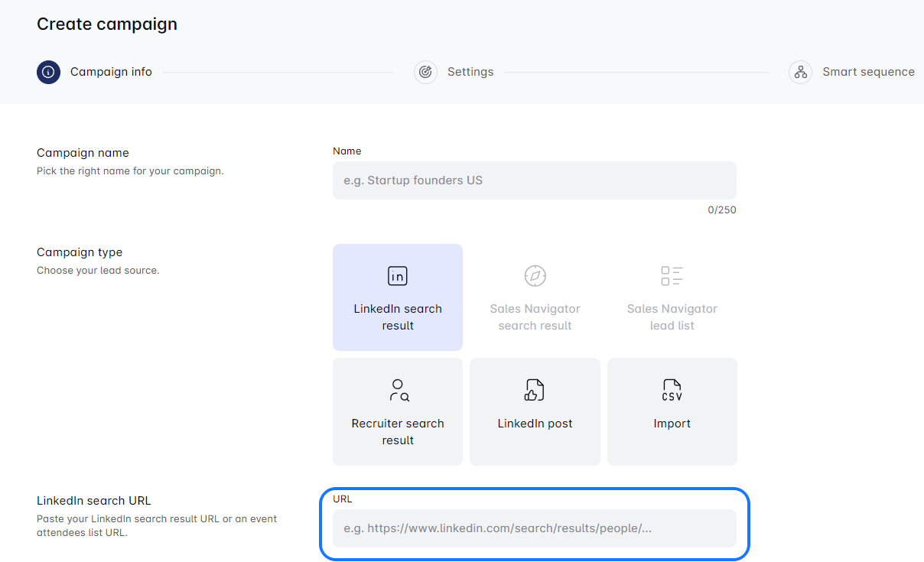This screenshot has width=924, height=562.
Task: Go to the Campaign info step label
Action: tap(111, 72)
